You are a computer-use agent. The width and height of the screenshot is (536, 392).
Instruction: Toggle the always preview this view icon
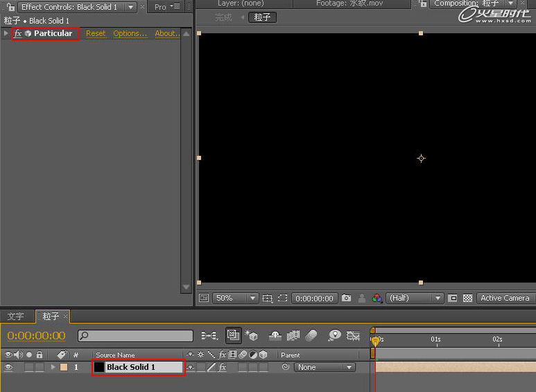click(x=204, y=299)
